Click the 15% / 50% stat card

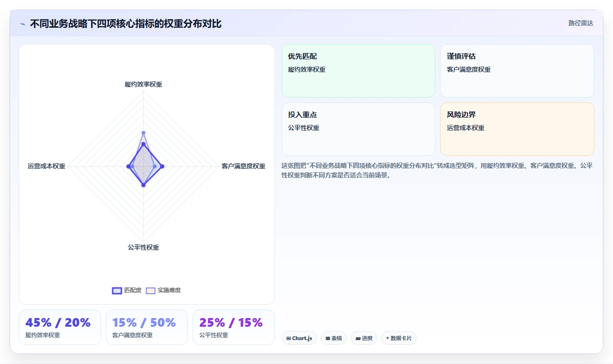tap(147, 327)
